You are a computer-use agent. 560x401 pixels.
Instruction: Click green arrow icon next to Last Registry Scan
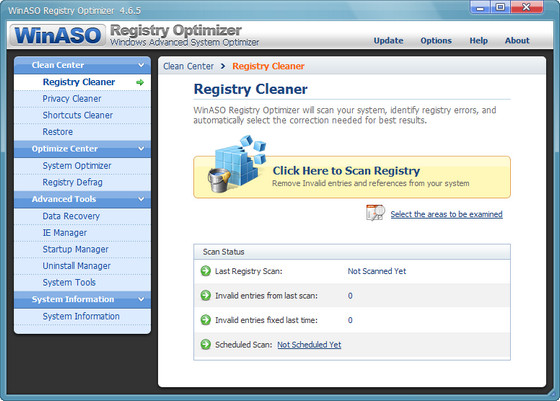[x=206, y=271]
